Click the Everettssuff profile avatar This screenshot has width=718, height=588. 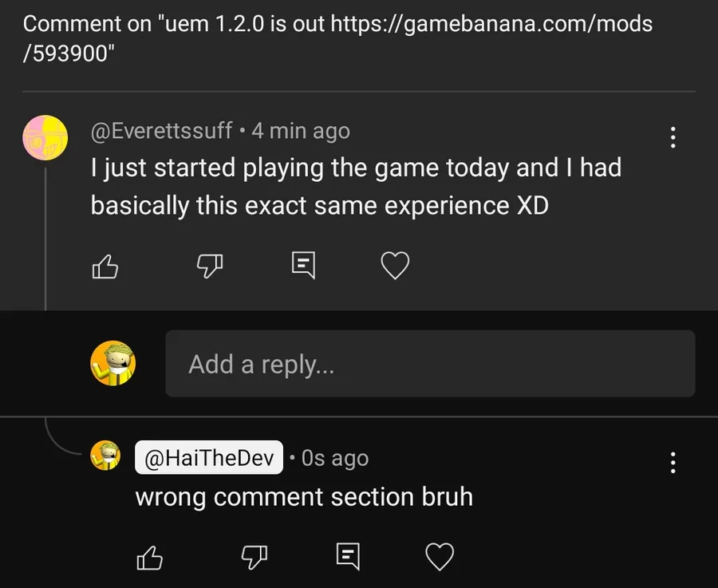pos(45,137)
